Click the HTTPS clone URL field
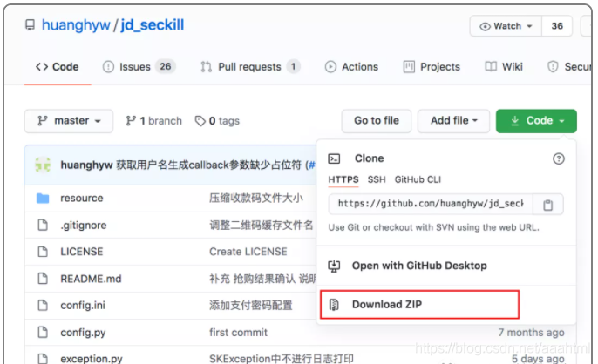Screen dimensions: 598x364 431,204
